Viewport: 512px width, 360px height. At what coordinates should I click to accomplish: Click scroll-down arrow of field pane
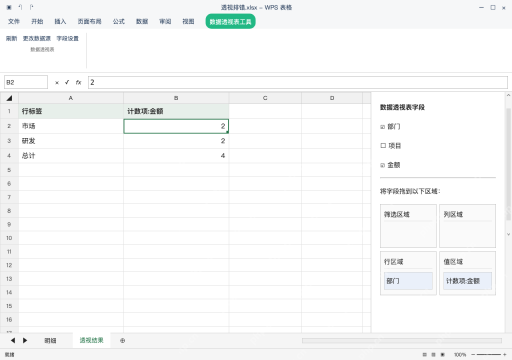tap(508, 234)
